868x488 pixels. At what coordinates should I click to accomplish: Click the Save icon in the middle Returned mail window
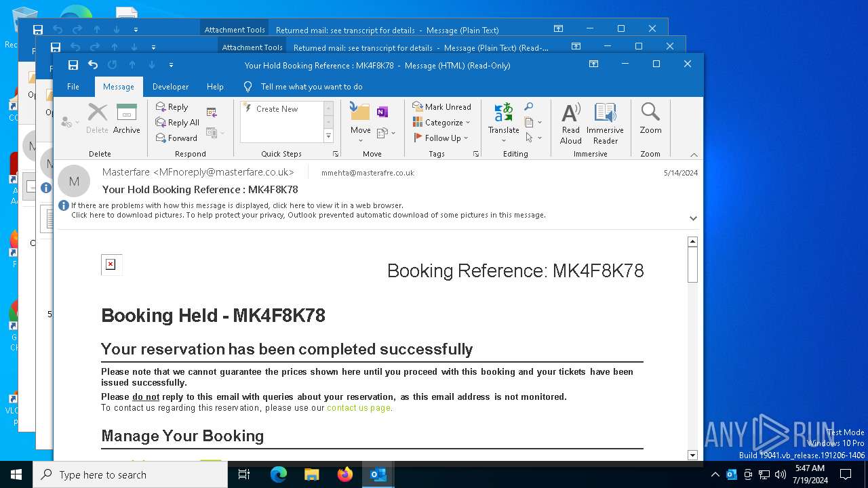56,47
